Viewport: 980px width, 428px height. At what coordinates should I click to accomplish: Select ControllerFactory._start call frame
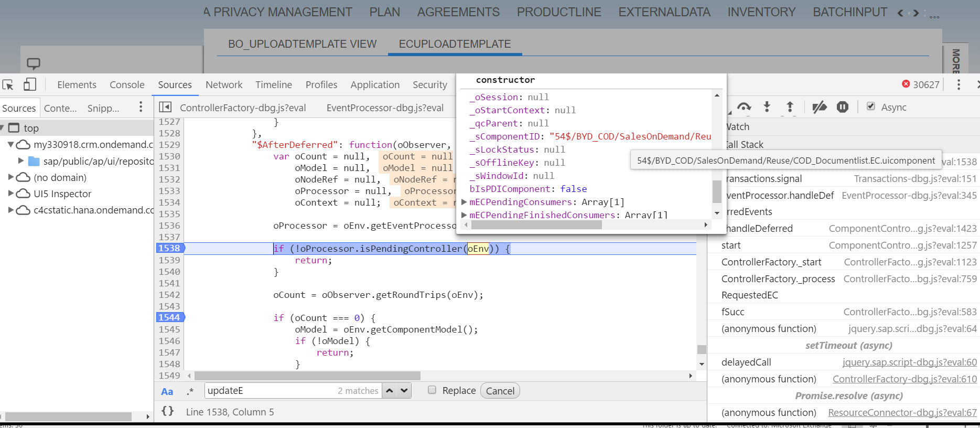click(844, 262)
